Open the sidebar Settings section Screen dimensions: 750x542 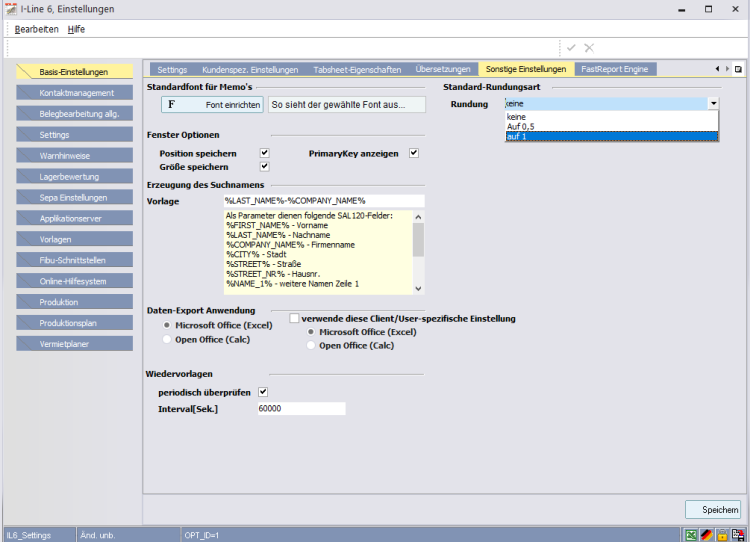pyautogui.click(x=74, y=135)
